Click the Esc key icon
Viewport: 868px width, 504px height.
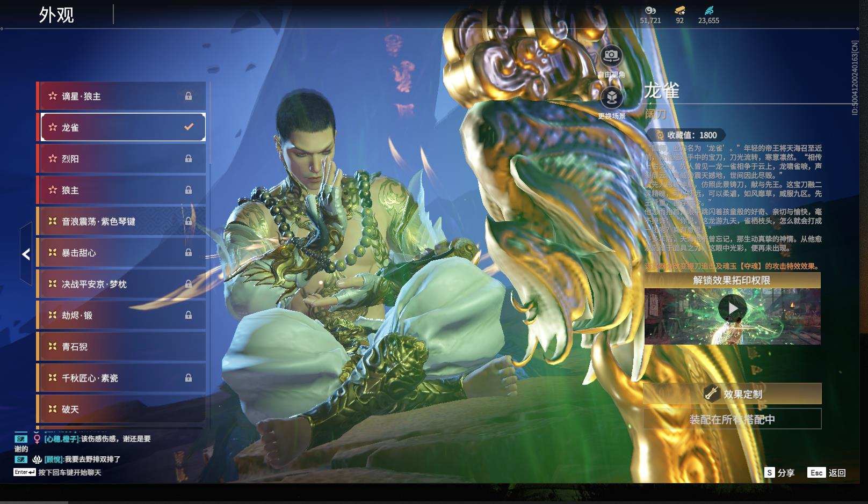(x=816, y=472)
